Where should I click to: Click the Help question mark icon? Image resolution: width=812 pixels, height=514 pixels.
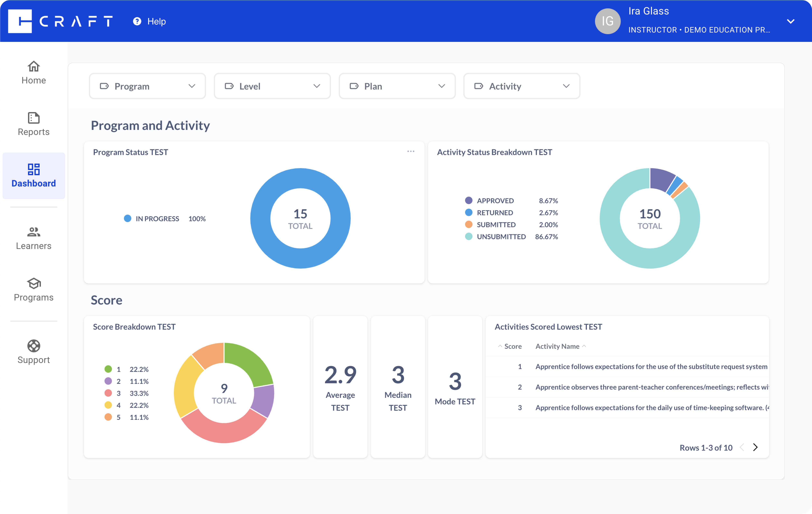pos(137,21)
